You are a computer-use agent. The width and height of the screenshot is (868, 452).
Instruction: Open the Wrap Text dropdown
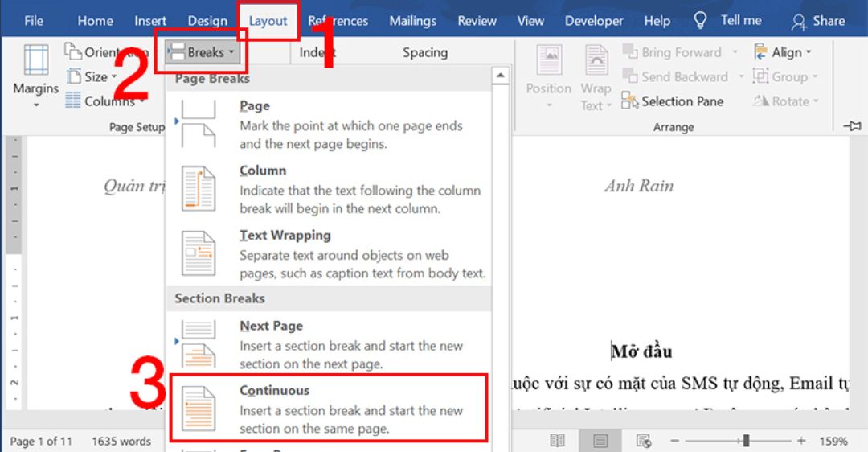(x=596, y=76)
